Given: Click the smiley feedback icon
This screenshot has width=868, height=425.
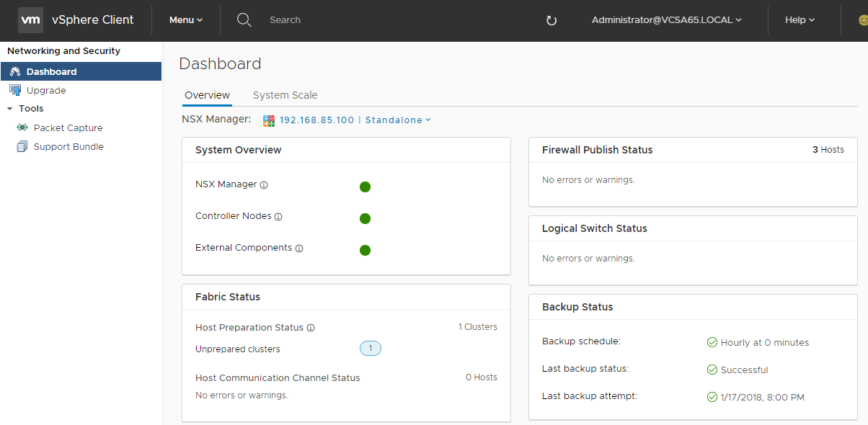Looking at the screenshot, I should [862, 20].
